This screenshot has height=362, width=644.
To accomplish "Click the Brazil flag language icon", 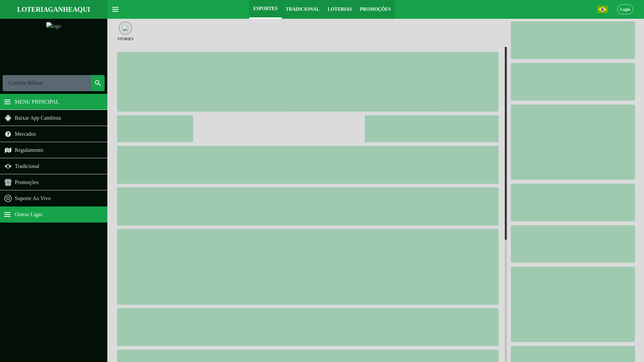I will point(602,9).
